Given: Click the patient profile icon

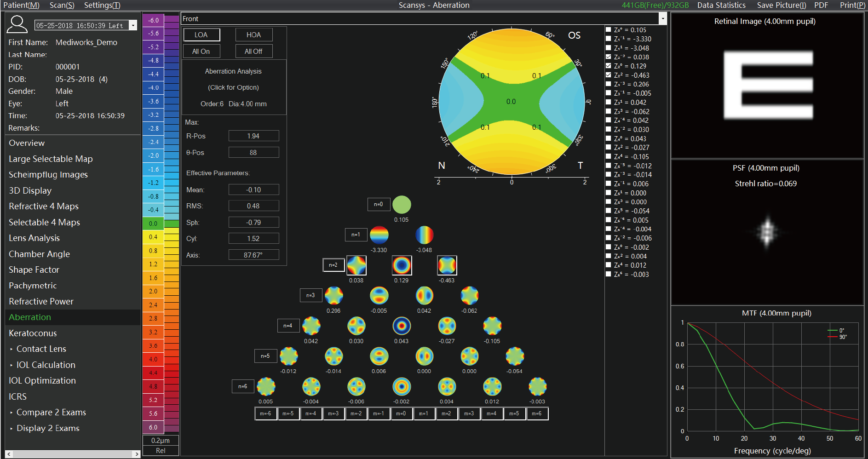Looking at the screenshot, I should tap(17, 24).
